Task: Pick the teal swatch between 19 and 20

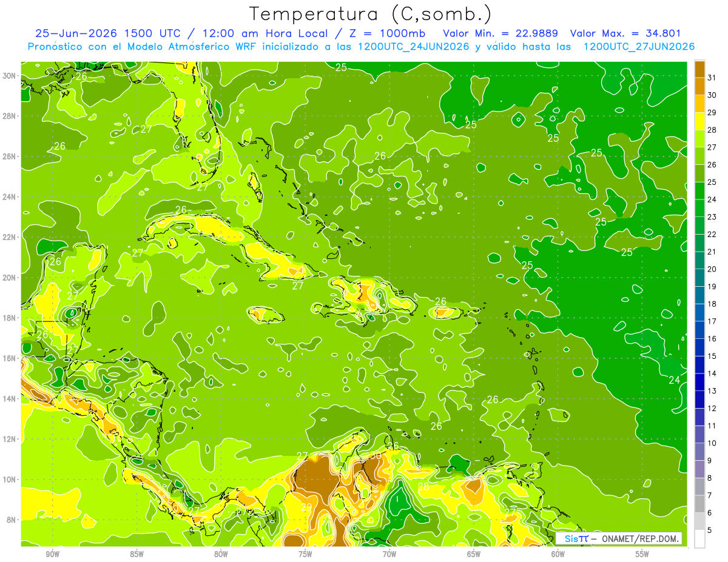Action: point(699,278)
